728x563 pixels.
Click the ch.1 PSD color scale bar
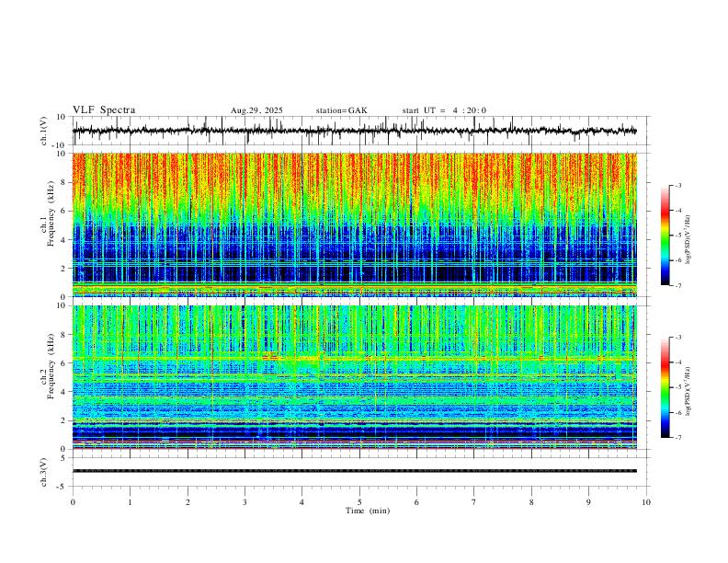coord(665,236)
